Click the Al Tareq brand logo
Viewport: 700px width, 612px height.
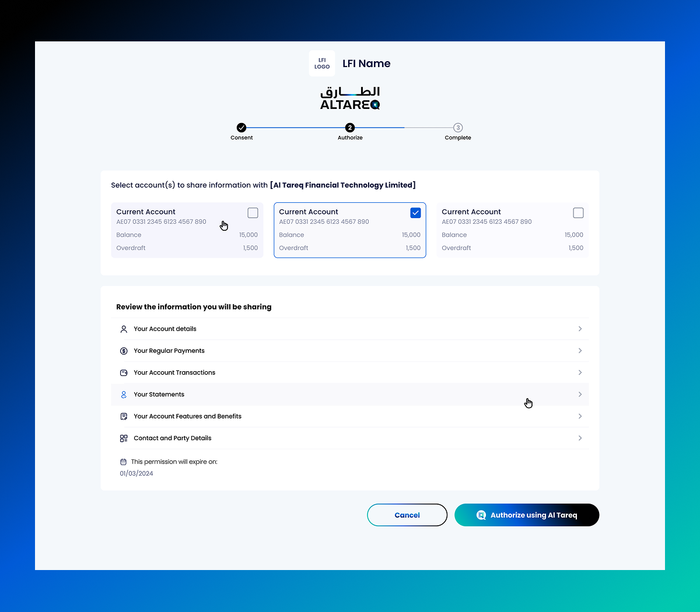(x=350, y=99)
